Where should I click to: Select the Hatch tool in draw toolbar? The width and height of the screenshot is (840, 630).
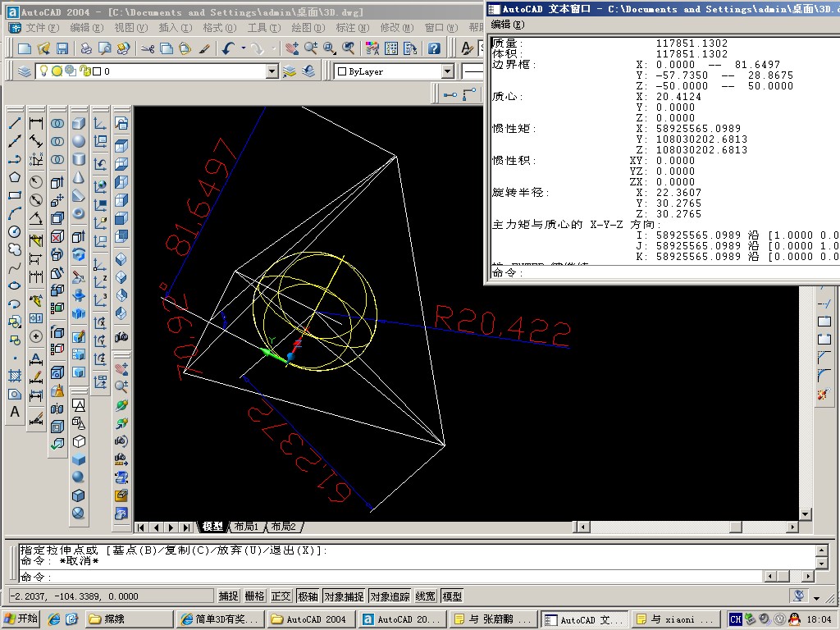pyautogui.click(x=15, y=376)
